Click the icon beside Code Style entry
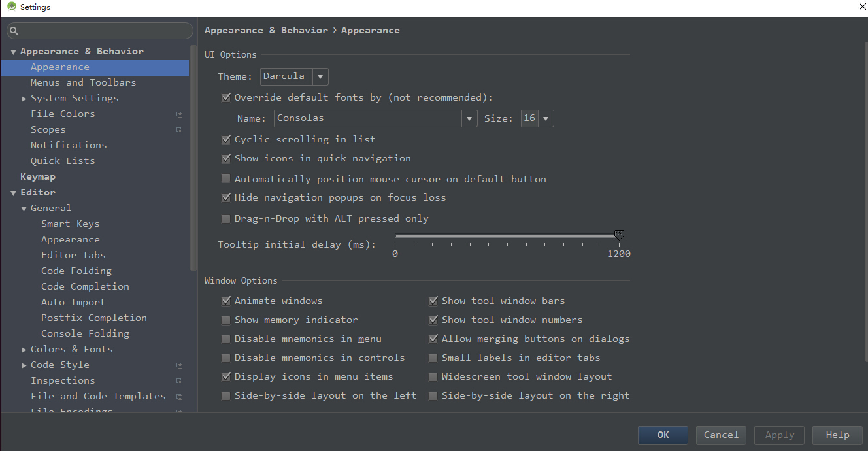 click(179, 365)
